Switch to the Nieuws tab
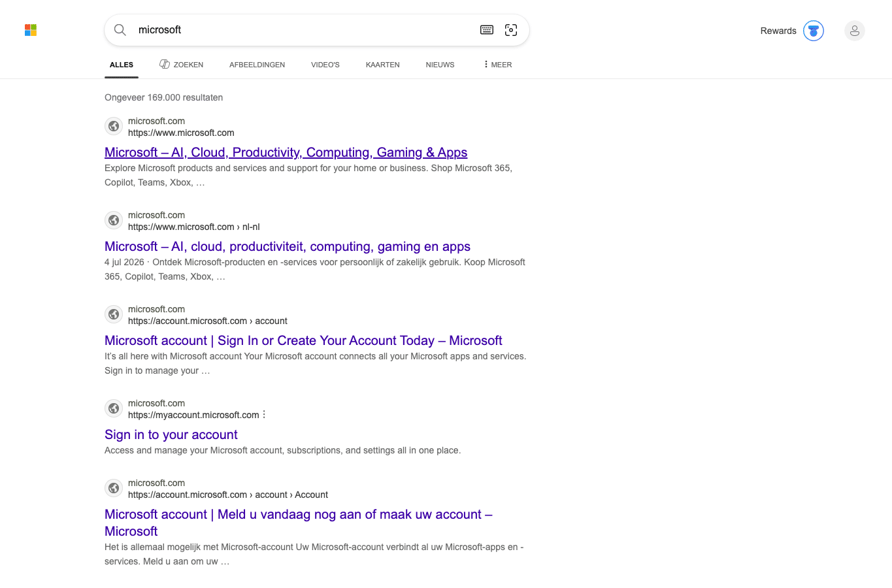The image size is (892, 588). (x=440, y=65)
